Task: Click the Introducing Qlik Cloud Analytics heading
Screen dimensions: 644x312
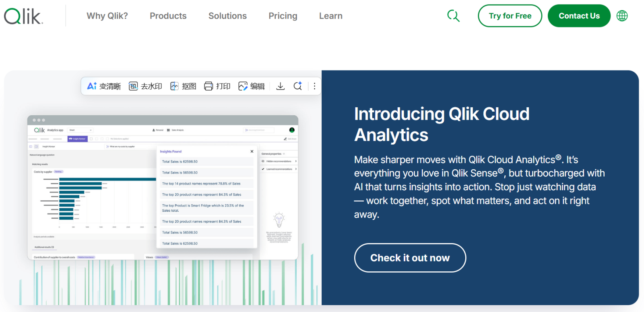Action: click(x=442, y=124)
